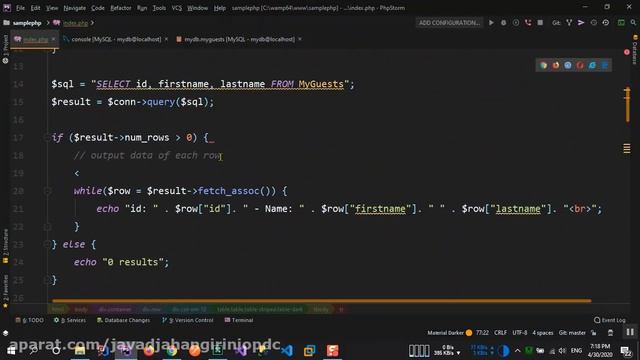
Task: Click CRLF line separator in status bar
Action: pyautogui.click(x=500, y=333)
